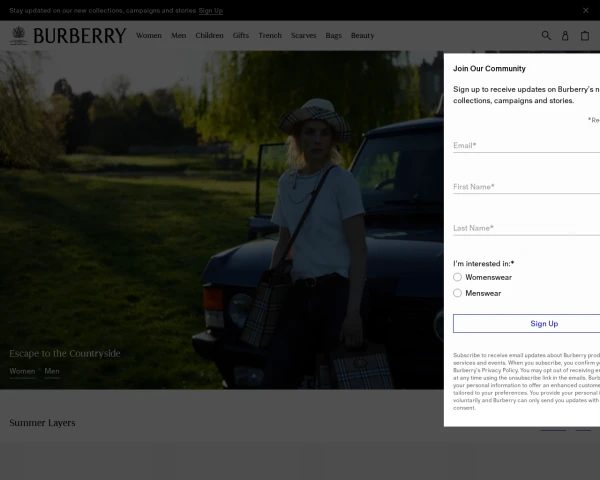600x480 pixels.
Task: Submit the Sign Up button in the form
Action: pyautogui.click(x=527, y=323)
